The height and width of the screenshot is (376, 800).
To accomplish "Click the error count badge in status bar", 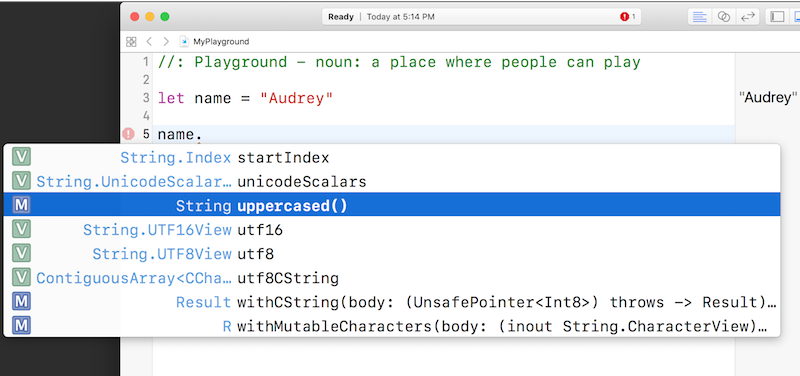I will click(x=628, y=17).
